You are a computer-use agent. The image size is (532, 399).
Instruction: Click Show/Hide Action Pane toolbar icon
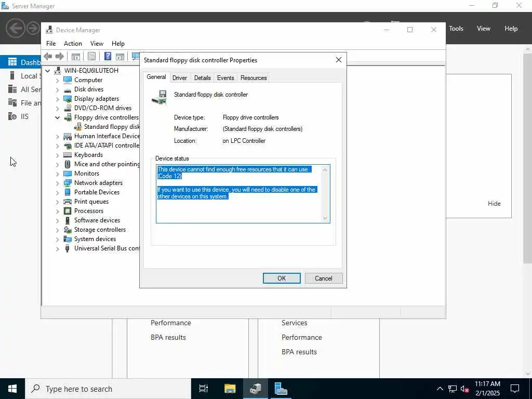click(120, 56)
